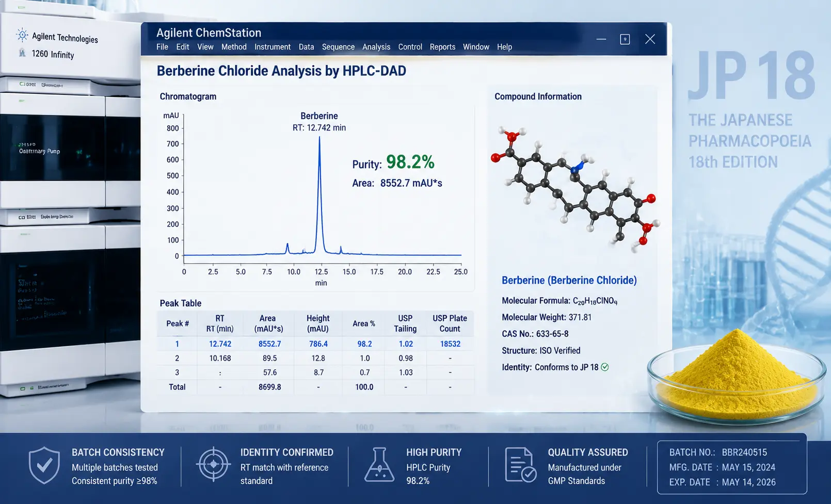Select the 'Berberine RT: 12.742 min' peak label
This screenshot has width=831, height=504.
[319, 122]
